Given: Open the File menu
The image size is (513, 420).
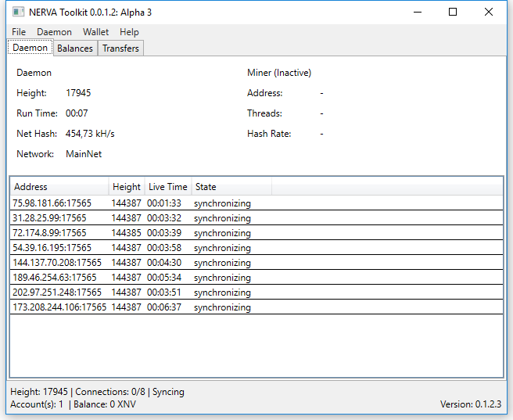Looking at the screenshot, I should pos(19,32).
